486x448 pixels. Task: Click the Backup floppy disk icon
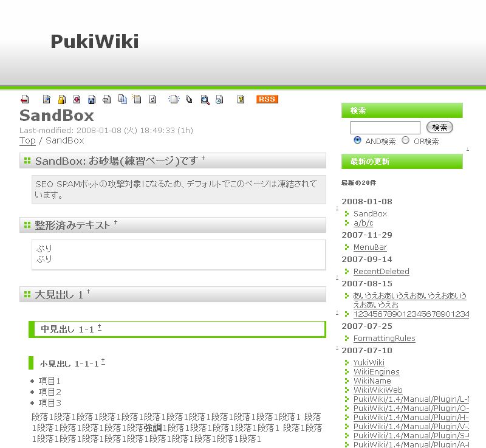pos(92,100)
